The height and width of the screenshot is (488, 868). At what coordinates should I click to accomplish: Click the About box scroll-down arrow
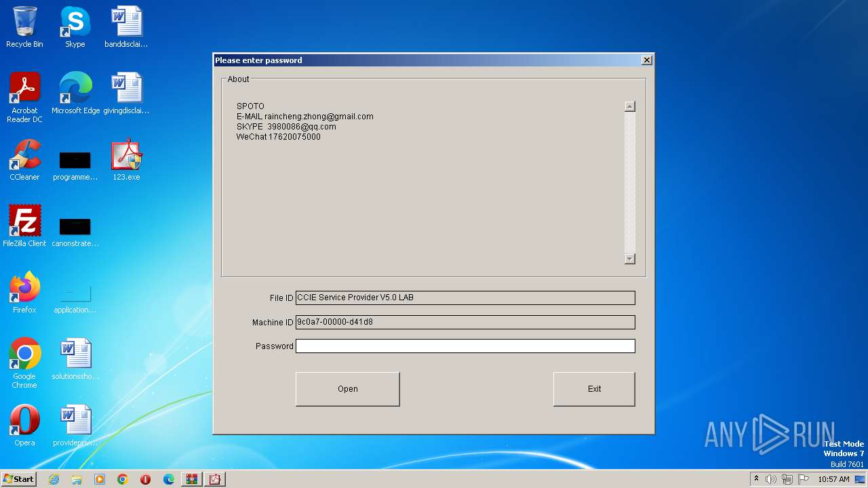click(x=630, y=258)
